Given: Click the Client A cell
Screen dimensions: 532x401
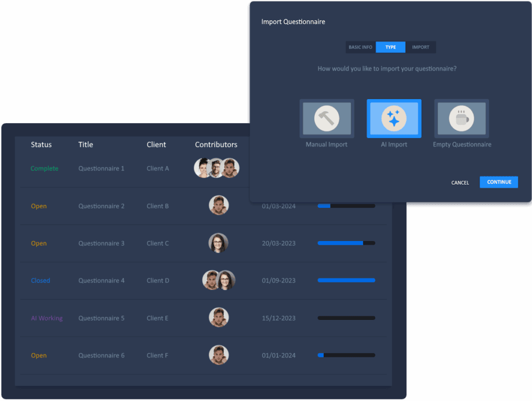Looking at the screenshot, I should coord(158,168).
